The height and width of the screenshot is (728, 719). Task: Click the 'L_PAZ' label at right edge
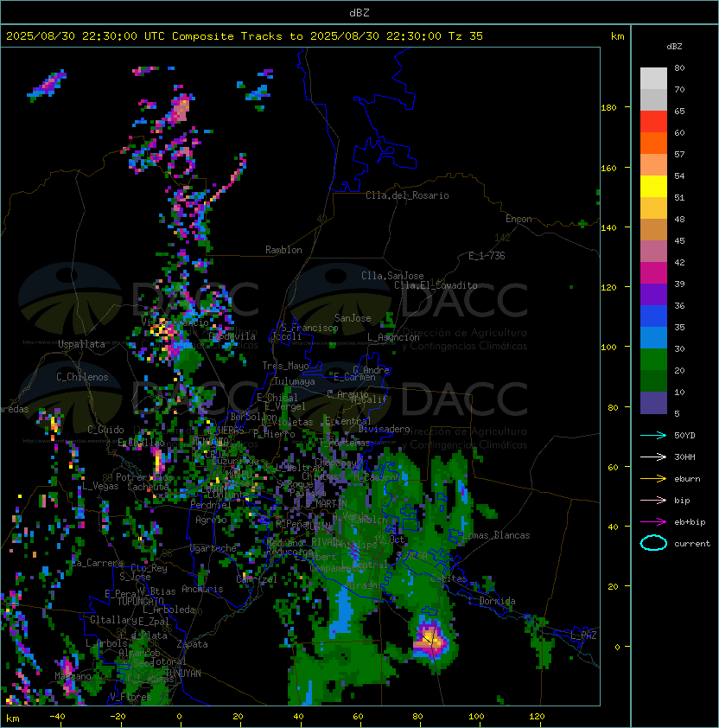583,635
